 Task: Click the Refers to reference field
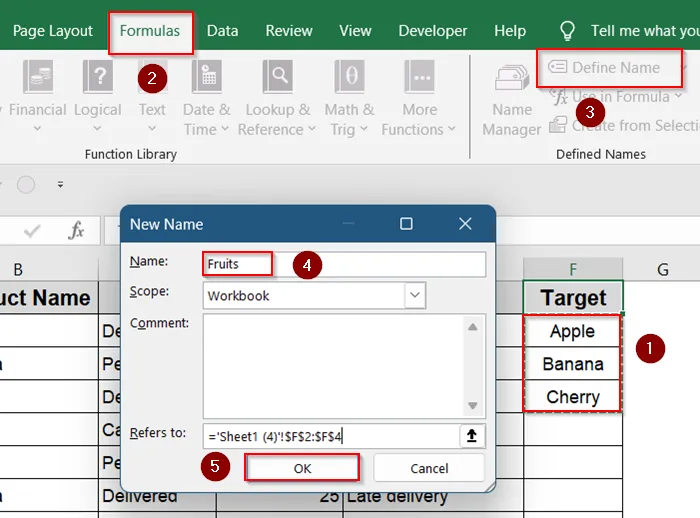[x=331, y=436]
